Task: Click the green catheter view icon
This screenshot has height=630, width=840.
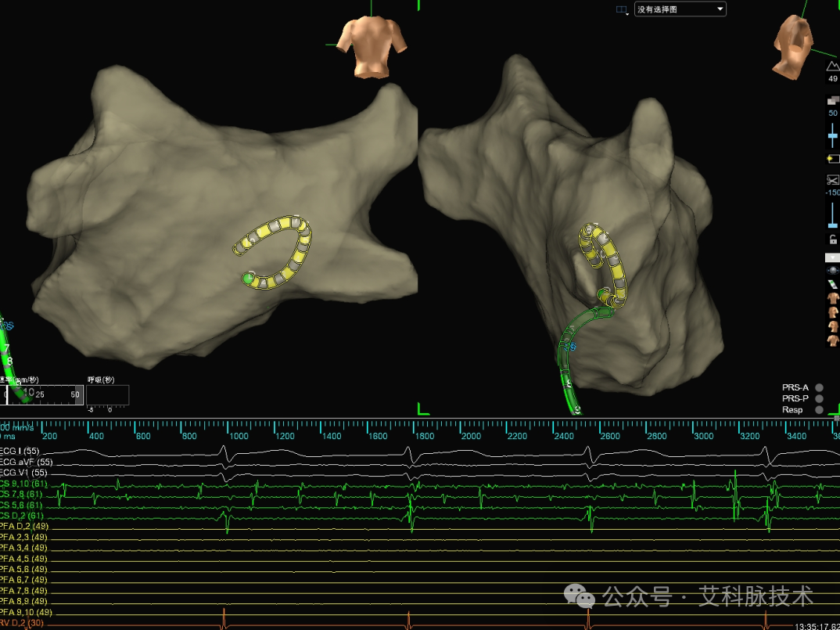Action: tap(832, 284)
